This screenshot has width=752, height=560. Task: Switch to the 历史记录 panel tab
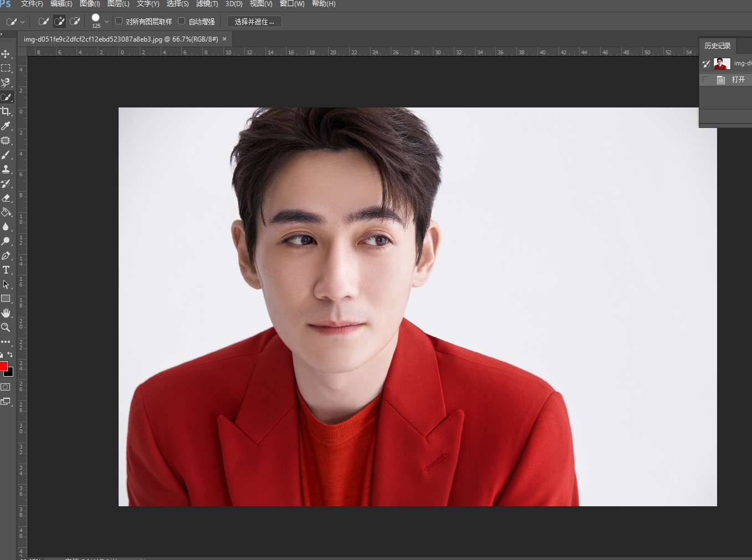[x=717, y=45]
